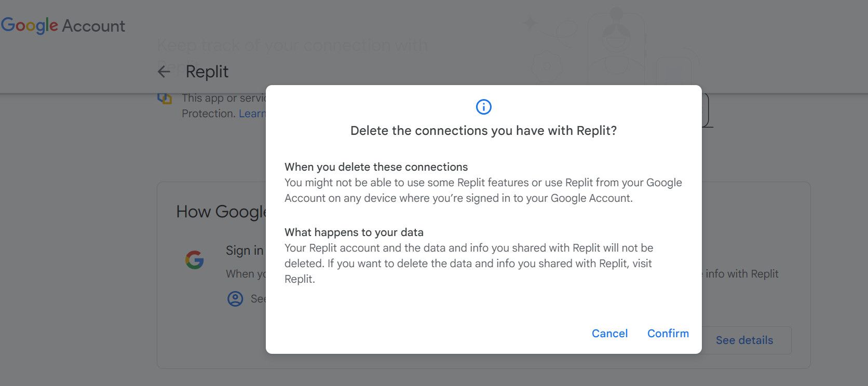Click See details for shared info with Replit
Viewport: 868px width, 386px height.
[744, 340]
